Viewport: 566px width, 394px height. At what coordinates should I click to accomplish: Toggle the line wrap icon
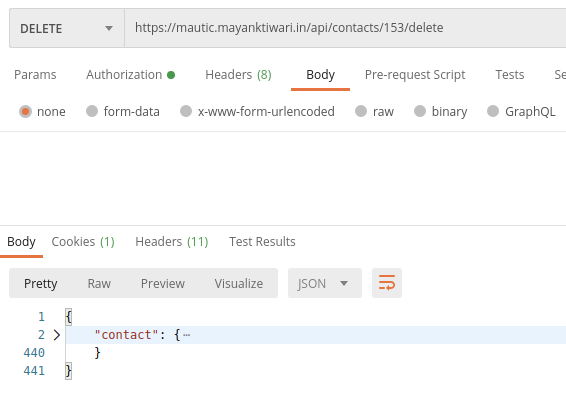[387, 283]
